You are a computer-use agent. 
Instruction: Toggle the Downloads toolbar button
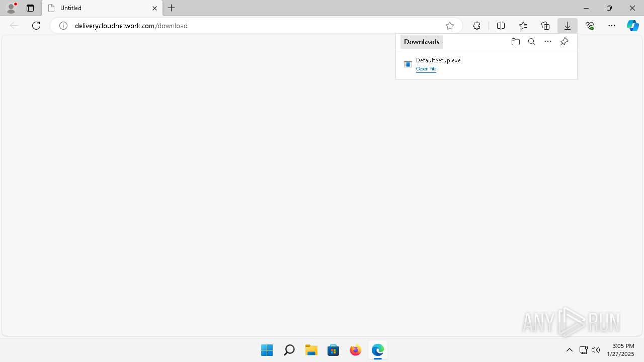click(x=568, y=26)
